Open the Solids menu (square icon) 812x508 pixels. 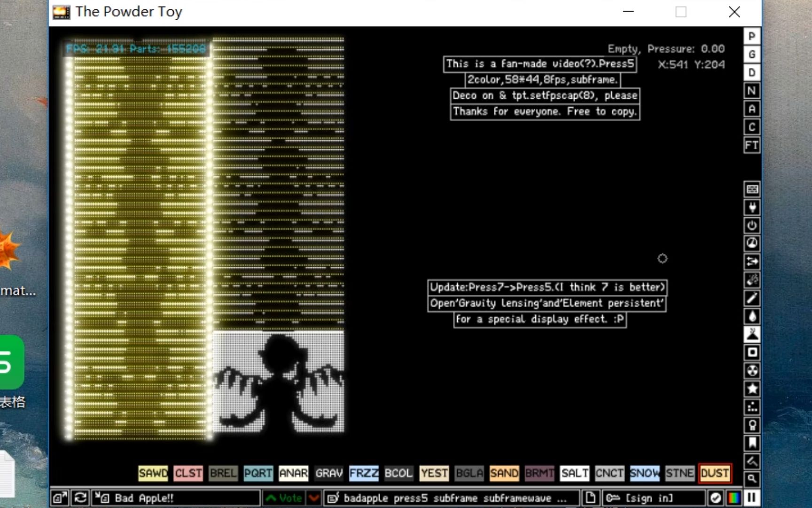click(752, 352)
